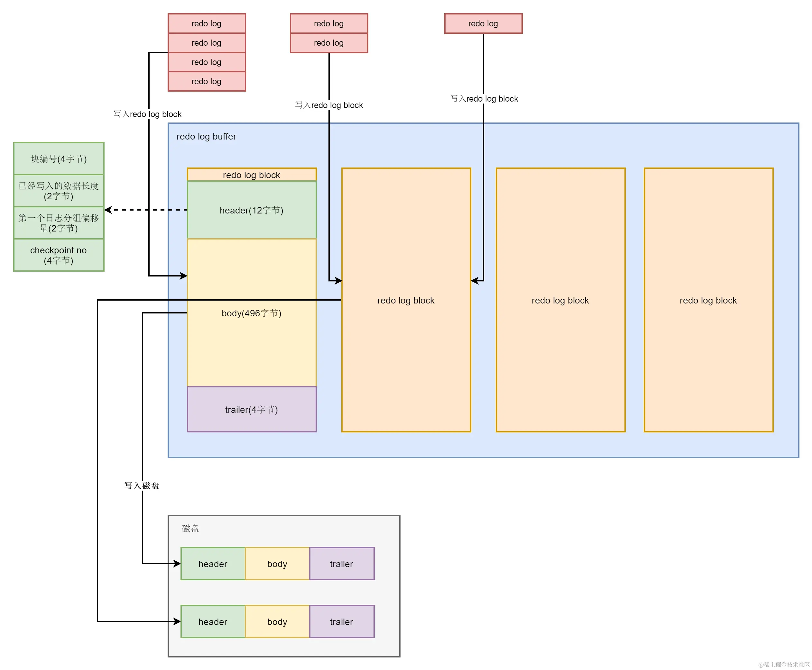The image size is (812, 670).
Task: Select the trailer cell in second disk row
Action: pos(341,621)
